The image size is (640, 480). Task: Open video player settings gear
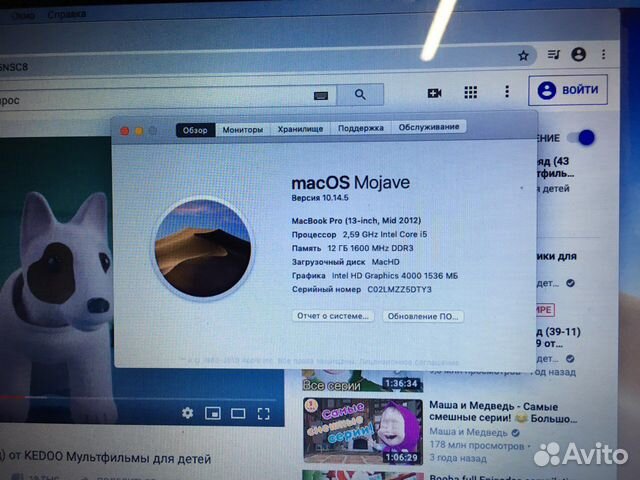click(187, 413)
